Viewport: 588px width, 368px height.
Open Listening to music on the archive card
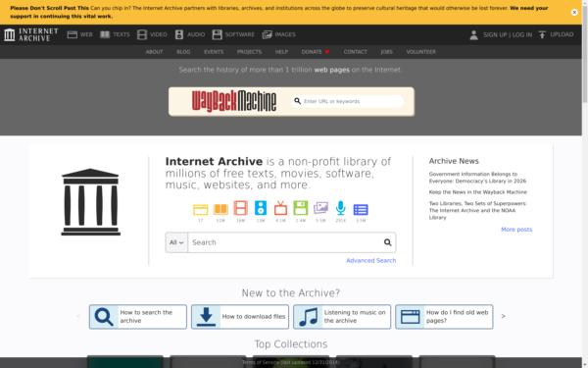(342, 317)
